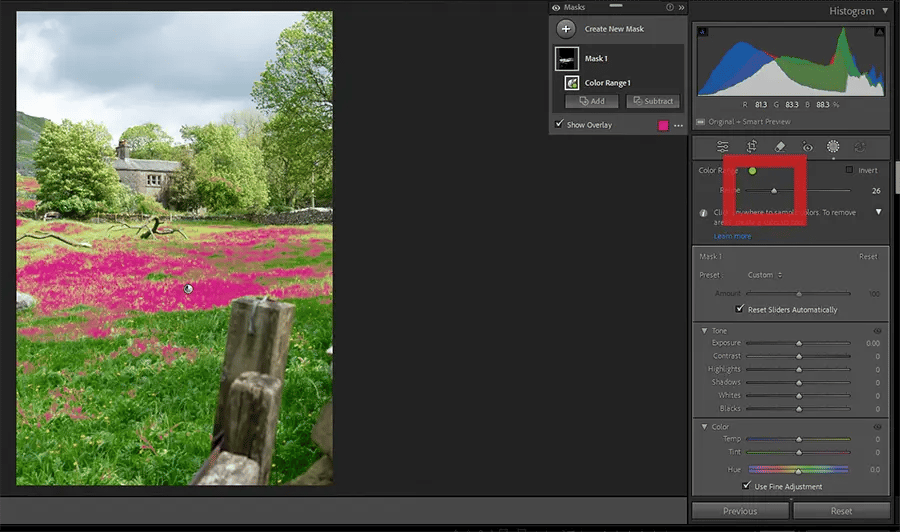Click the Tint slider handle
This screenshot has width=900, height=532.
pos(799,453)
